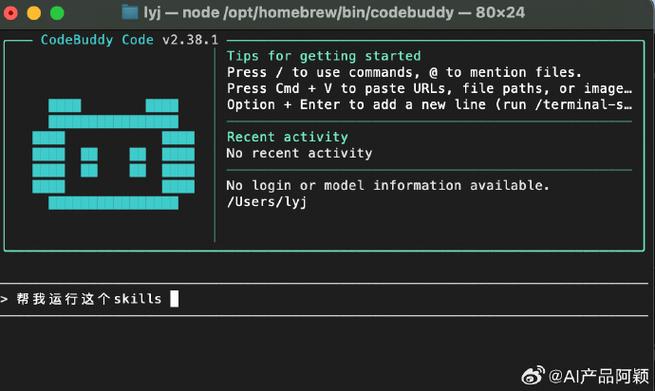Click the blue folder icon in title bar

pos(130,13)
